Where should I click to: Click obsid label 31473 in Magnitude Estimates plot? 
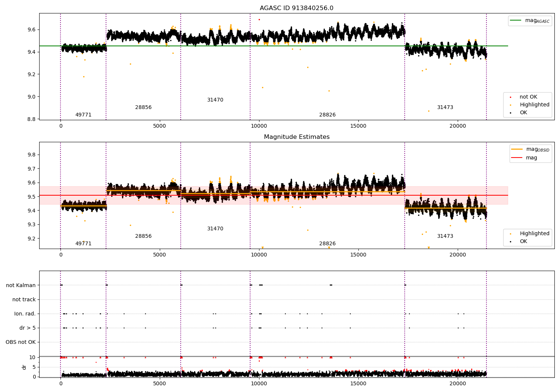[445, 236]
